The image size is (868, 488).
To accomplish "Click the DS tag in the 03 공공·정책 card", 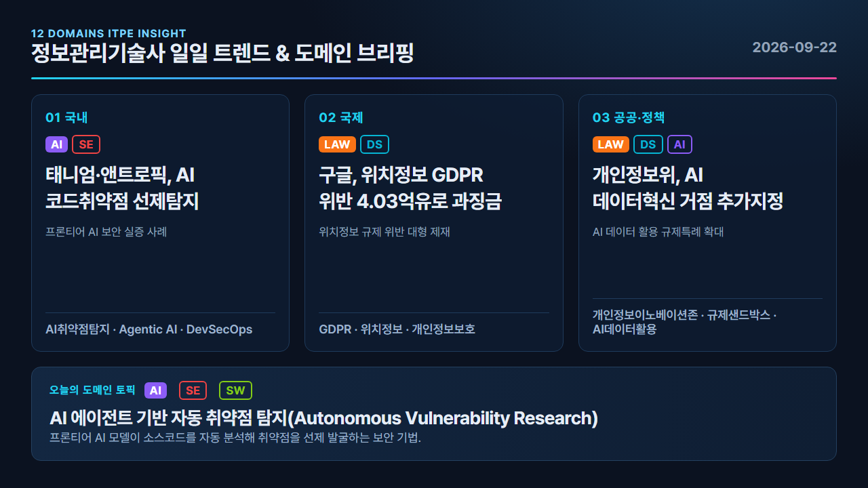I will [648, 144].
